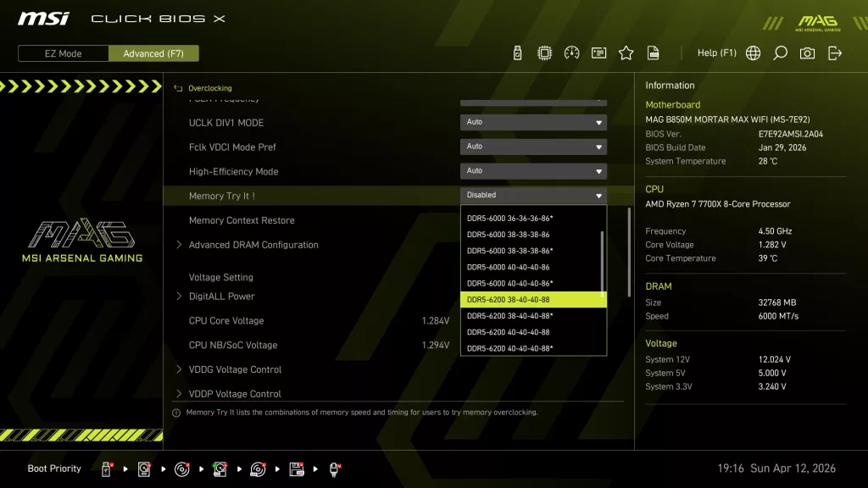The height and width of the screenshot is (488, 868).
Task: Collapse the Memory Try It ! dropdown
Action: (533, 196)
